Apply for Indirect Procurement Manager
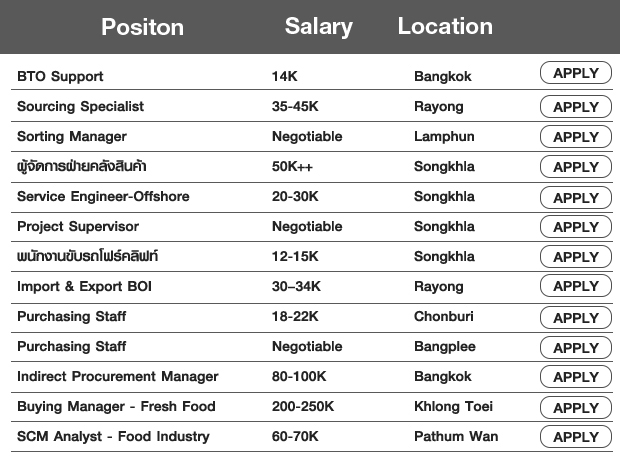Image resolution: width=620 pixels, height=465 pixels. click(576, 377)
